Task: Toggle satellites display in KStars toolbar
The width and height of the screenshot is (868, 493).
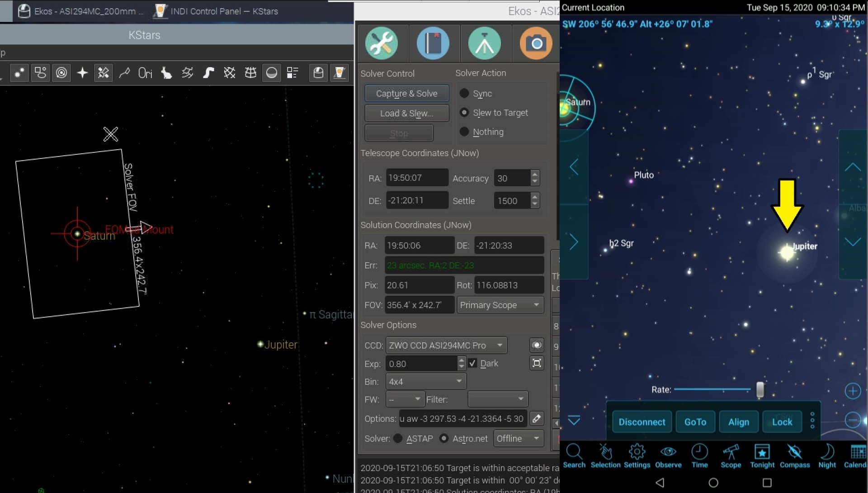Action: (x=104, y=73)
